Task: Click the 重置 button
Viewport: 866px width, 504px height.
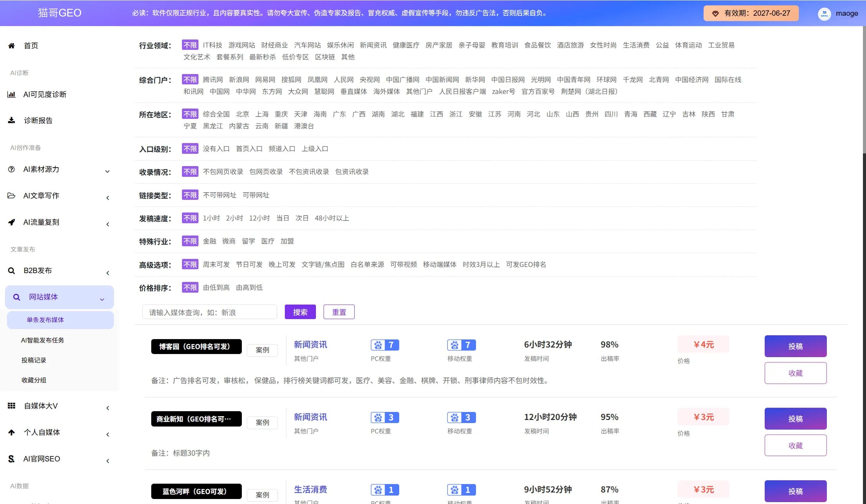Action: [x=339, y=312]
